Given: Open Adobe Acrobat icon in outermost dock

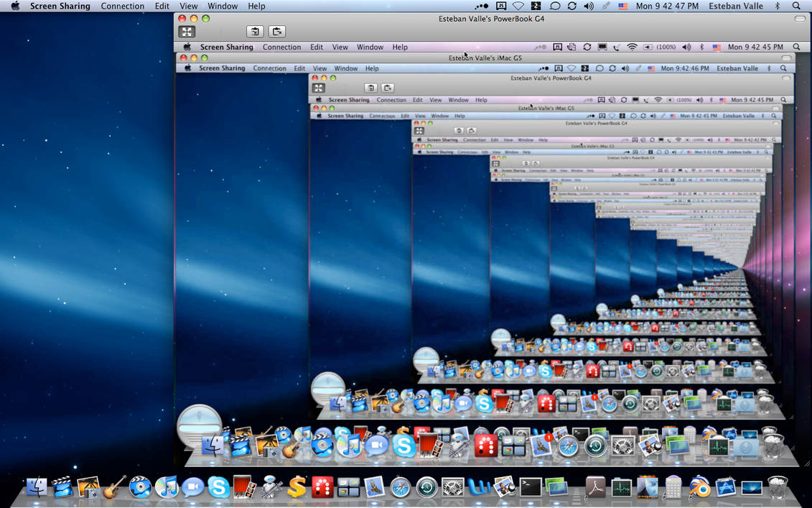Looking at the screenshot, I should 595,487.
